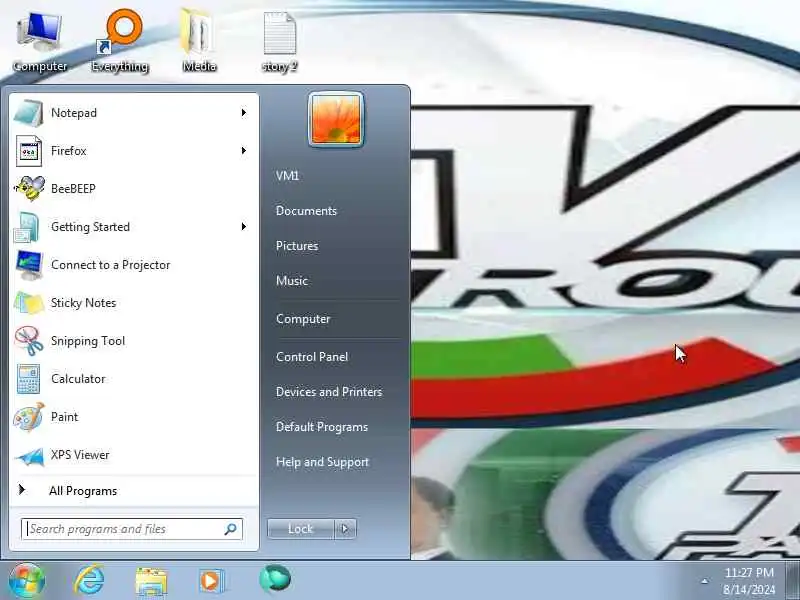
Task: Open the Connect to a Projector icon
Action: [29, 265]
